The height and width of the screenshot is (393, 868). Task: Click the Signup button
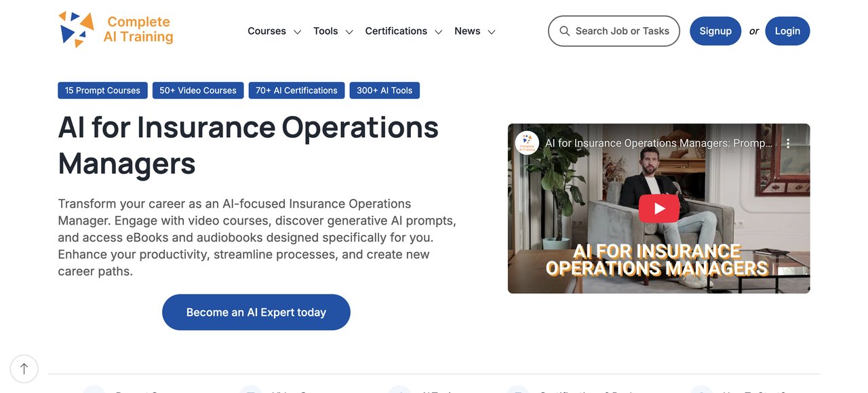[x=715, y=31]
